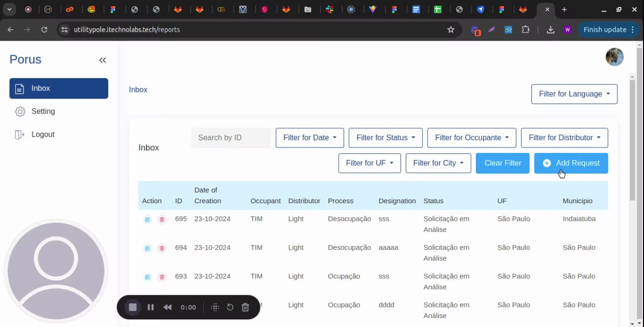This screenshot has height=327, width=644.
Task: Open site information icon in address bar
Action: tap(64, 30)
